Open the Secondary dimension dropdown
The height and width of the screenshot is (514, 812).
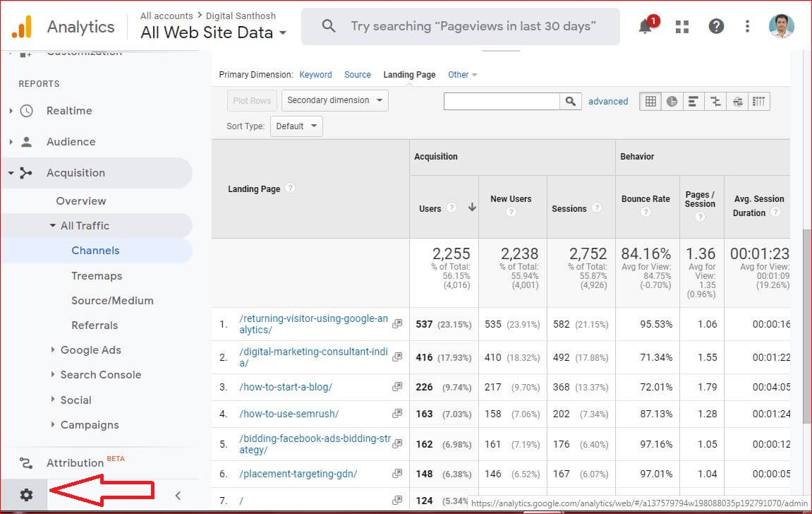click(x=335, y=100)
